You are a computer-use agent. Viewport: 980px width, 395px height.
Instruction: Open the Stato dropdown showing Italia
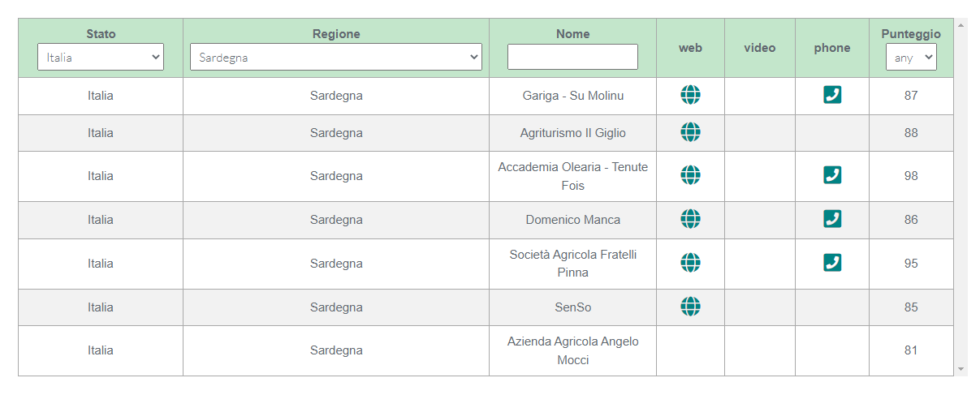tap(101, 58)
